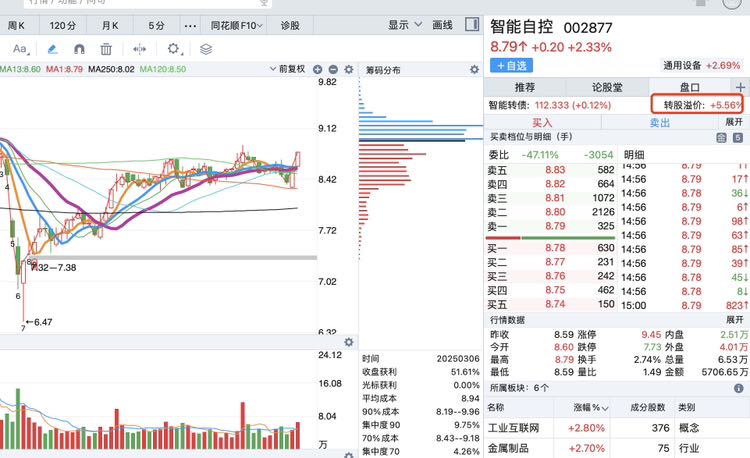Open the 诊股 tab

[290, 26]
